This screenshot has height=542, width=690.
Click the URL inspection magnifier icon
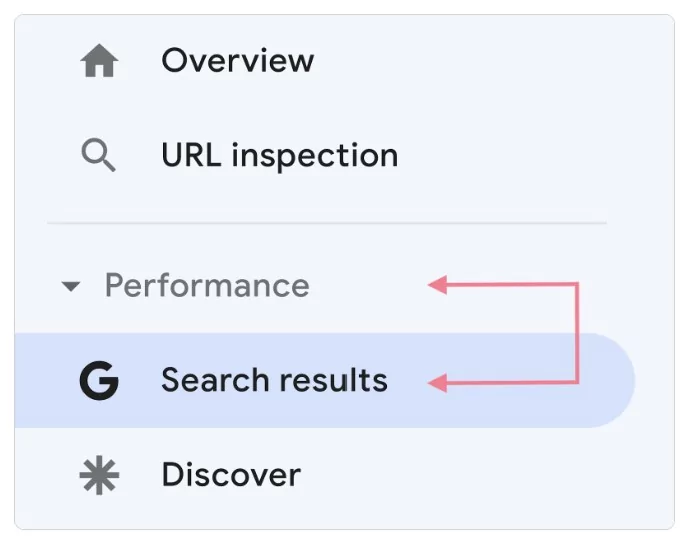click(x=98, y=156)
